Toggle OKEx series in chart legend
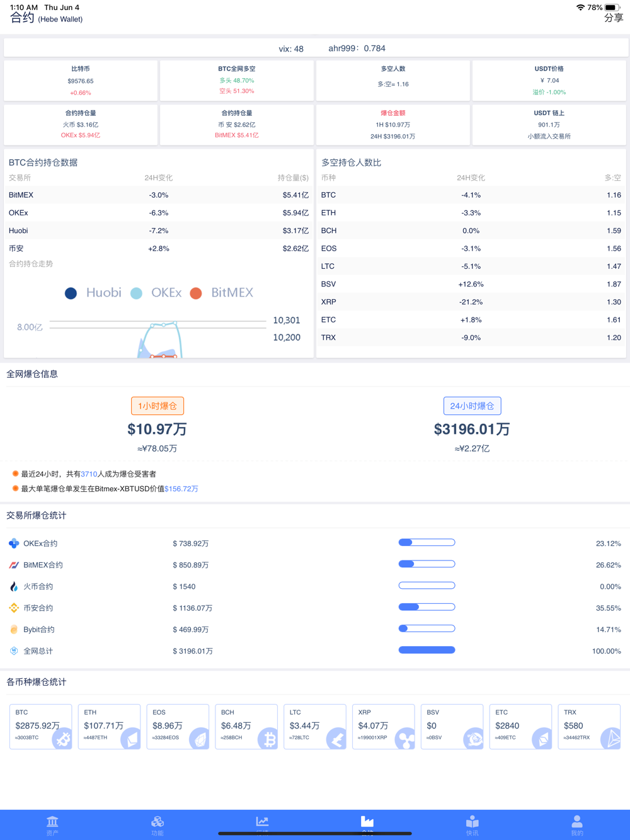The height and width of the screenshot is (840, 630). (x=156, y=293)
